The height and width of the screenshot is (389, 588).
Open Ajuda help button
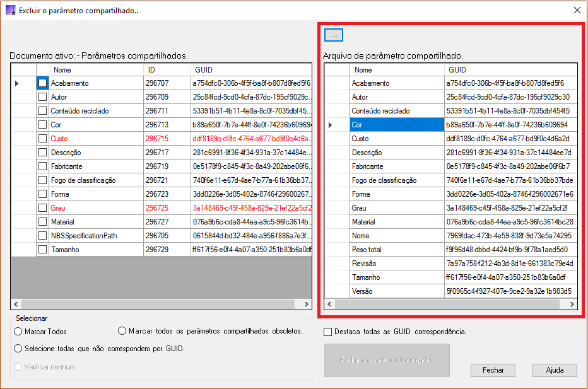[x=555, y=370]
